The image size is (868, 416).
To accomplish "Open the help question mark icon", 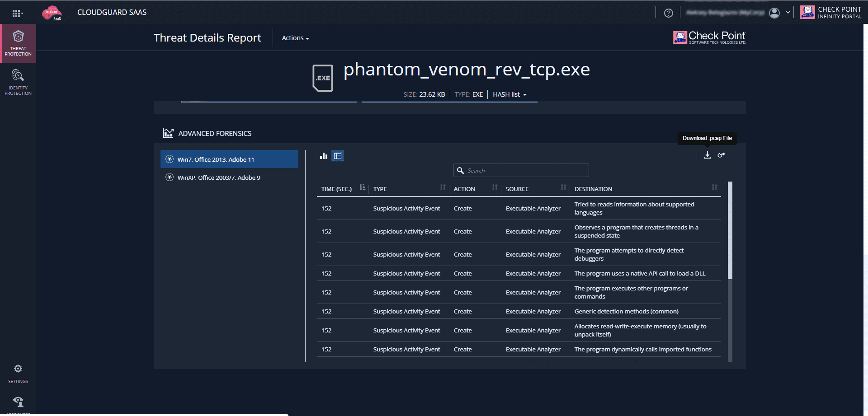I will (669, 13).
